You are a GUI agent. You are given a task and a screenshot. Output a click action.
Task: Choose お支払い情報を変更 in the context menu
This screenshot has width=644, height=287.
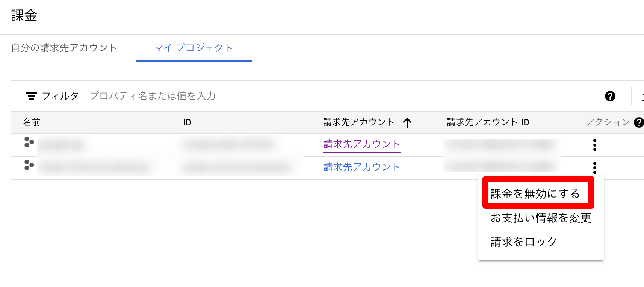[x=541, y=218]
